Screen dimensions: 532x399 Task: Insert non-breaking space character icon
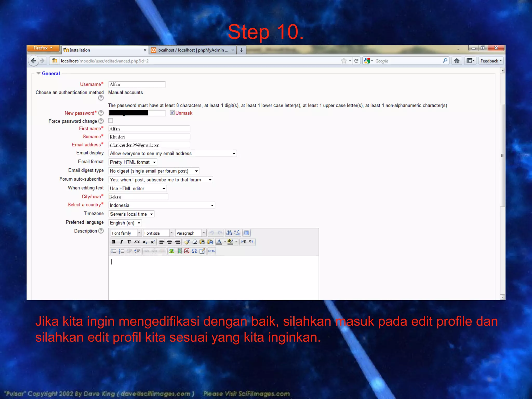(x=187, y=251)
